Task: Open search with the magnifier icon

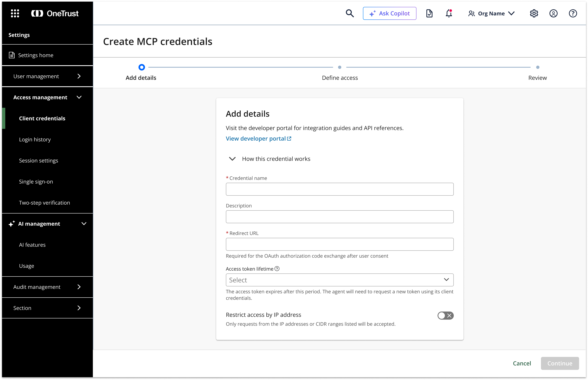Action: pyautogui.click(x=350, y=13)
